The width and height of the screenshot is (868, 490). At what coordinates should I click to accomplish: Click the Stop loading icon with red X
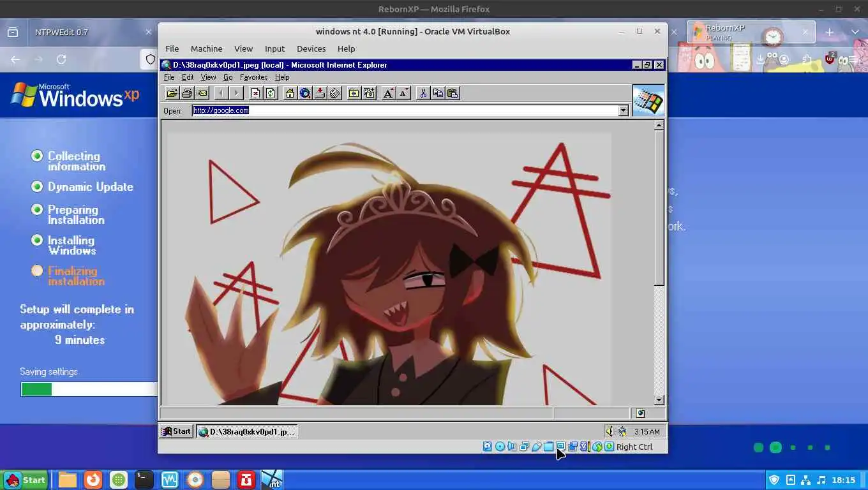pos(255,93)
